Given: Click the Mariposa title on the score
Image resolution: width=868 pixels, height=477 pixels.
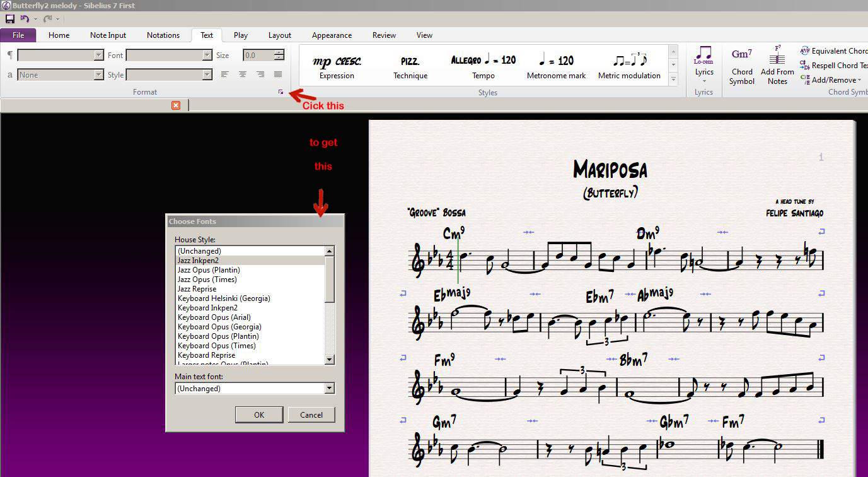Looking at the screenshot, I should click(610, 169).
